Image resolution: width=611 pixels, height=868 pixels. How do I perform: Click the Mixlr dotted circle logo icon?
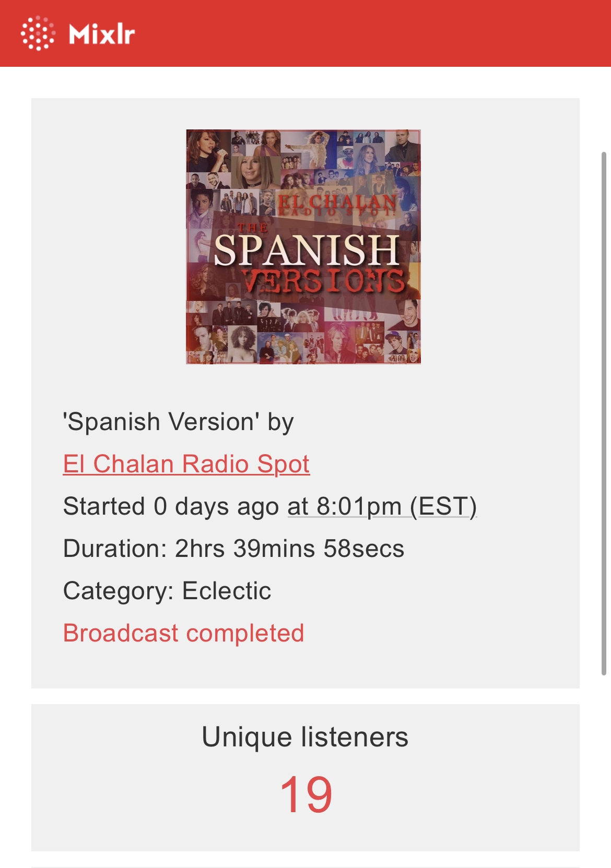click(x=37, y=33)
